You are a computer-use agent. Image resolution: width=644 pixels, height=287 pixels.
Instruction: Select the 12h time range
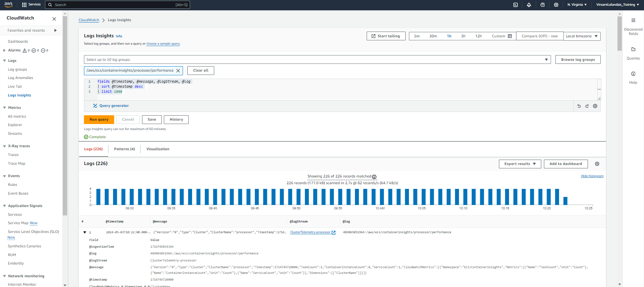[478, 36]
